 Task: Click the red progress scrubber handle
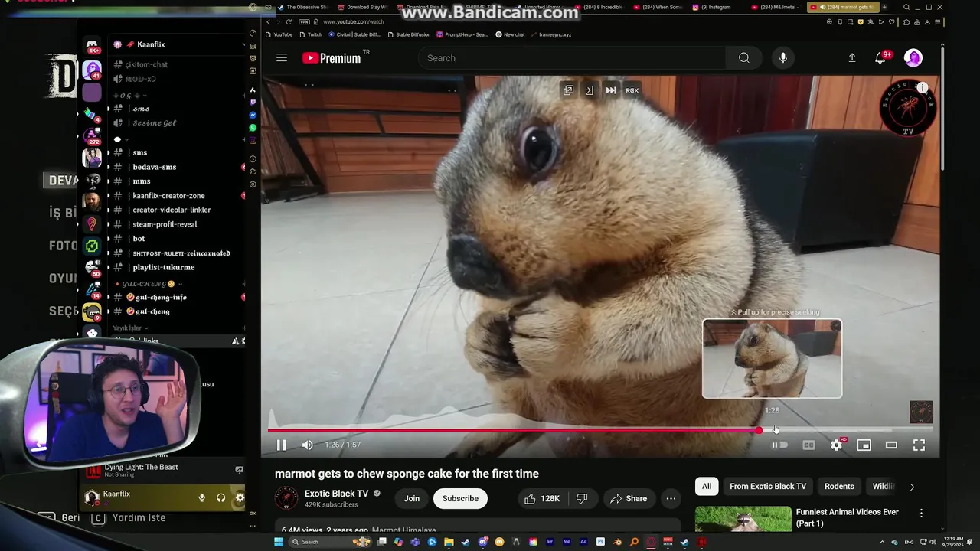pos(759,430)
